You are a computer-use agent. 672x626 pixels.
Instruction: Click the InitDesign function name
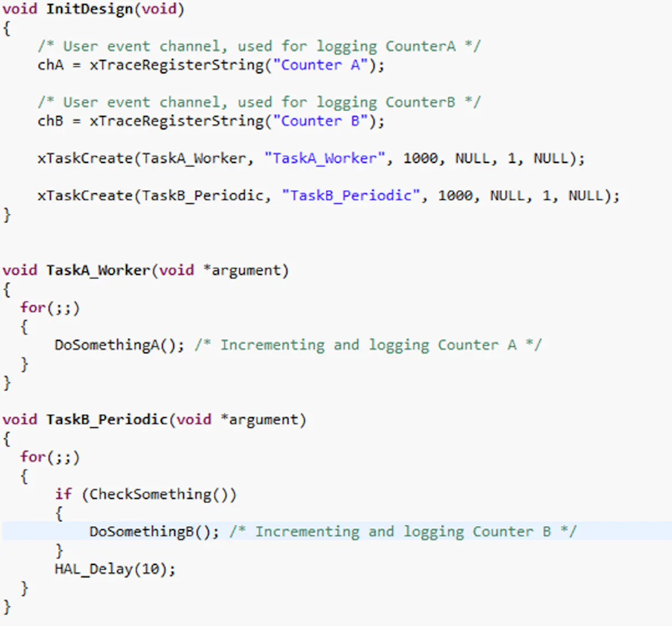point(88,10)
